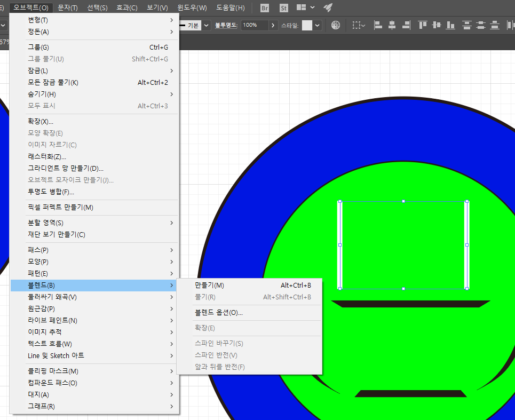Open the 효과(C) menu
This screenshot has width=515, height=420.
127,7
